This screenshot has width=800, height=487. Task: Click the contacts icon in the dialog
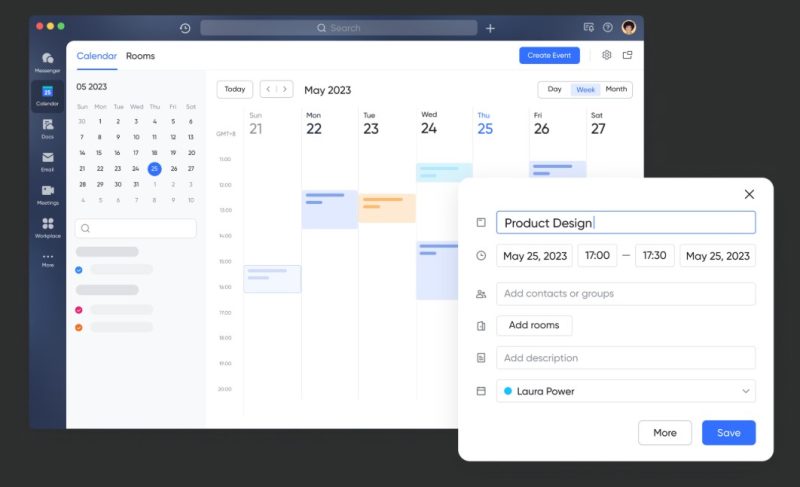click(x=481, y=294)
